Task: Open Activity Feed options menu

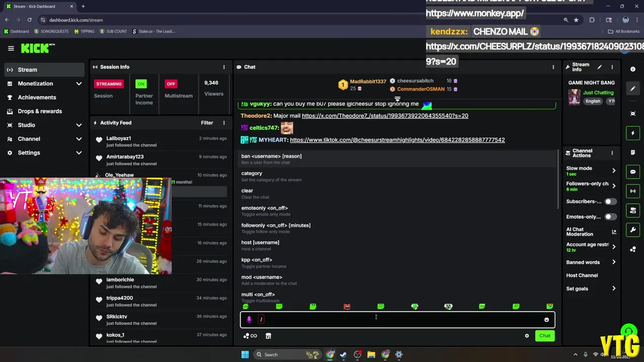Action: (224, 123)
